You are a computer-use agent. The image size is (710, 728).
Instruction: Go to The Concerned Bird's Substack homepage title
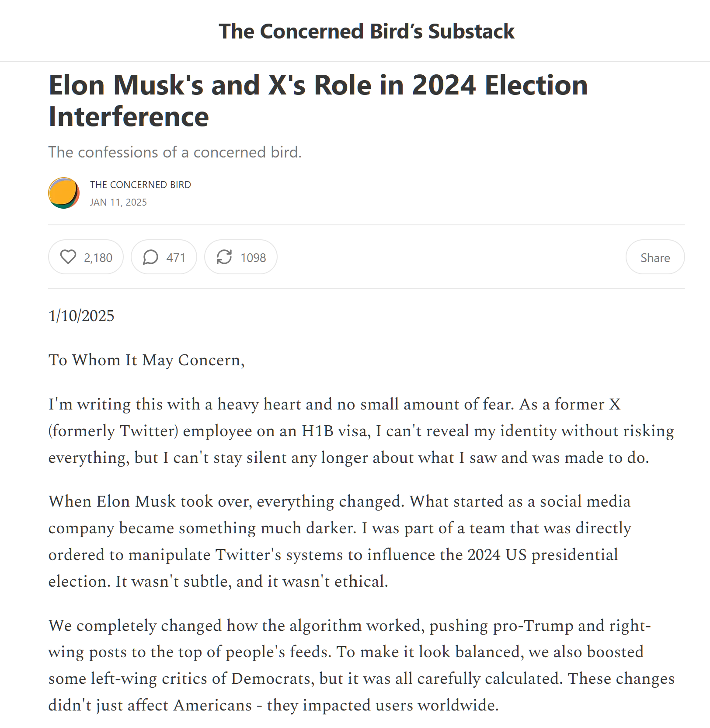coord(366,31)
